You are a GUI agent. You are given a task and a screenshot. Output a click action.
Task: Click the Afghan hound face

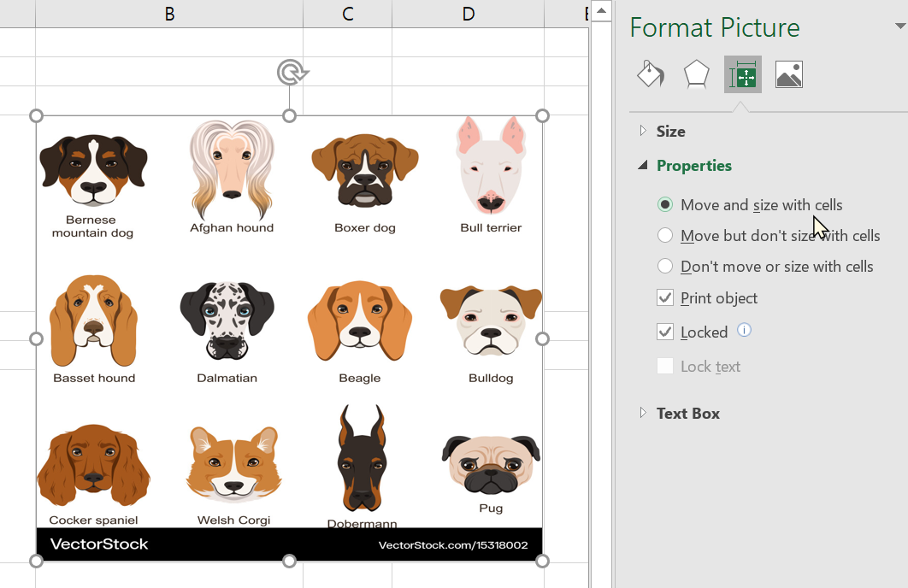(x=232, y=170)
